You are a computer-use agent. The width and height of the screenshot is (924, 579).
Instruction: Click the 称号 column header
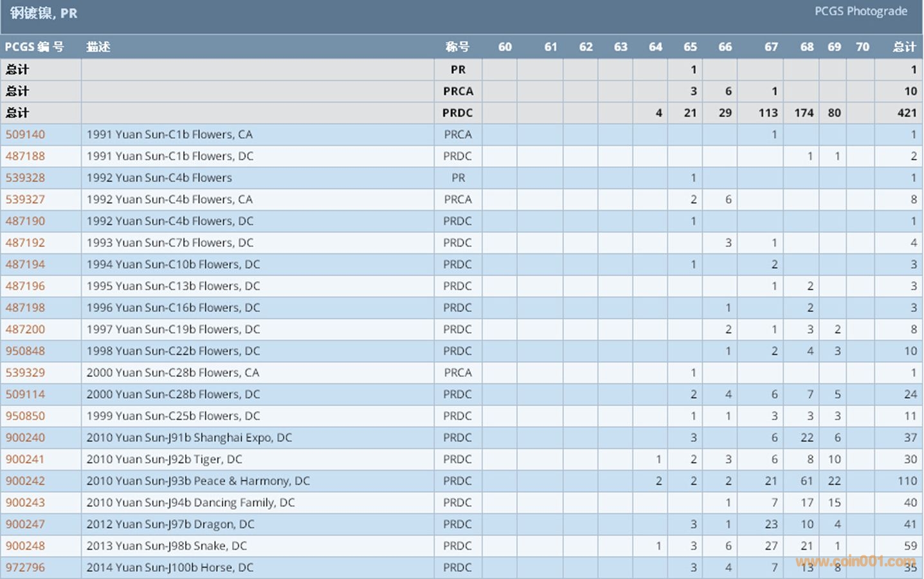457,47
